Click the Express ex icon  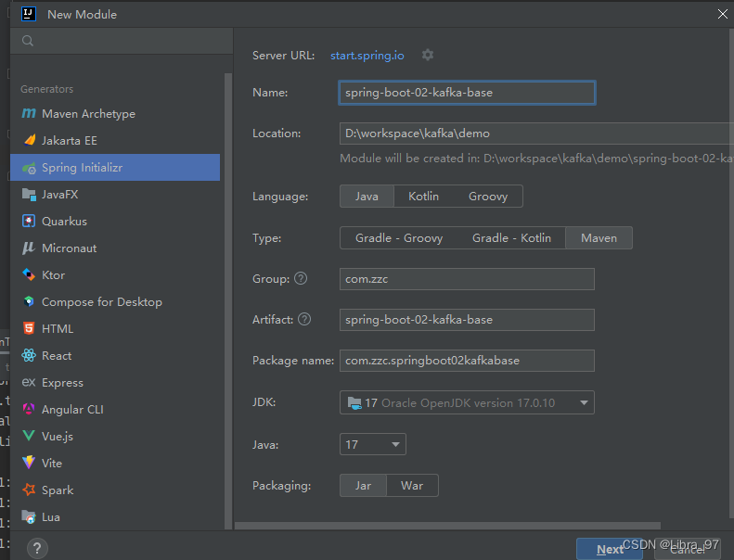29,382
